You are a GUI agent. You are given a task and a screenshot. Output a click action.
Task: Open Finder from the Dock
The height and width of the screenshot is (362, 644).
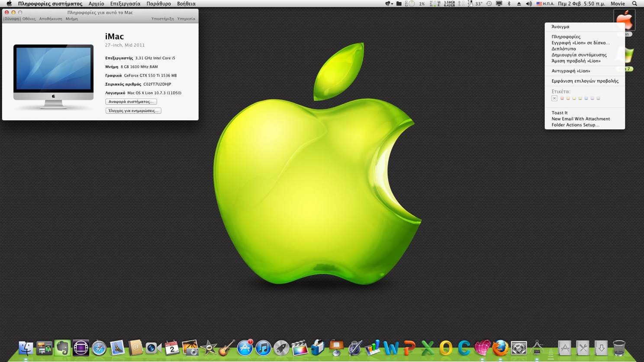coord(26,348)
